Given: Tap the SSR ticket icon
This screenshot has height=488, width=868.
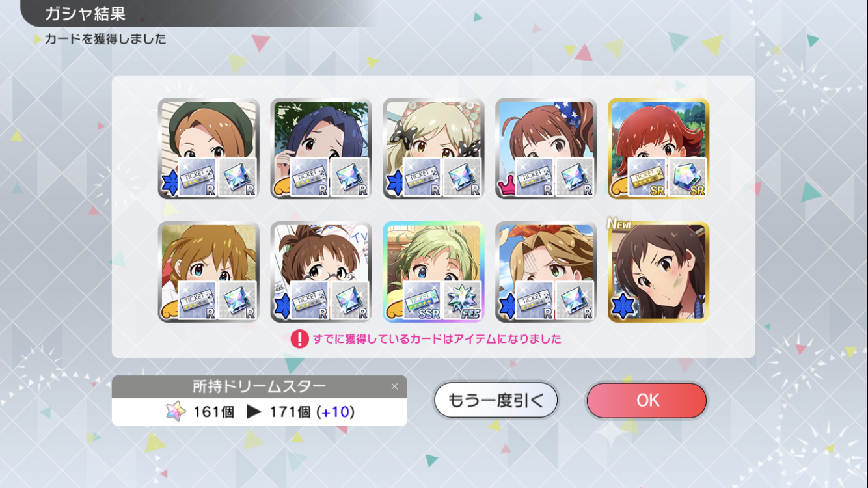Looking at the screenshot, I should 422,301.
